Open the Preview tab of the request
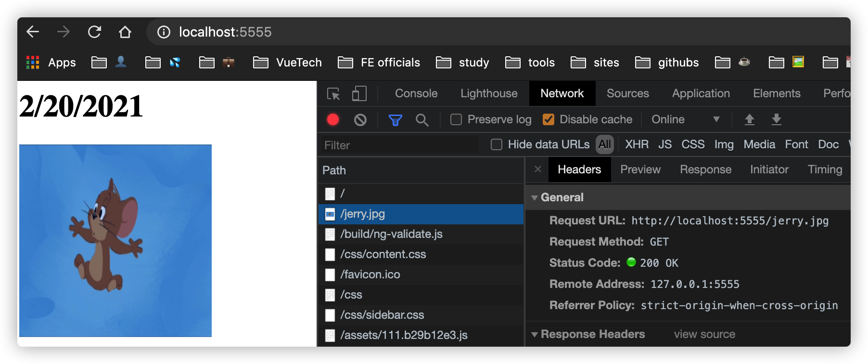Screen dimensions: 868x364 pyautogui.click(x=640, y=169)
